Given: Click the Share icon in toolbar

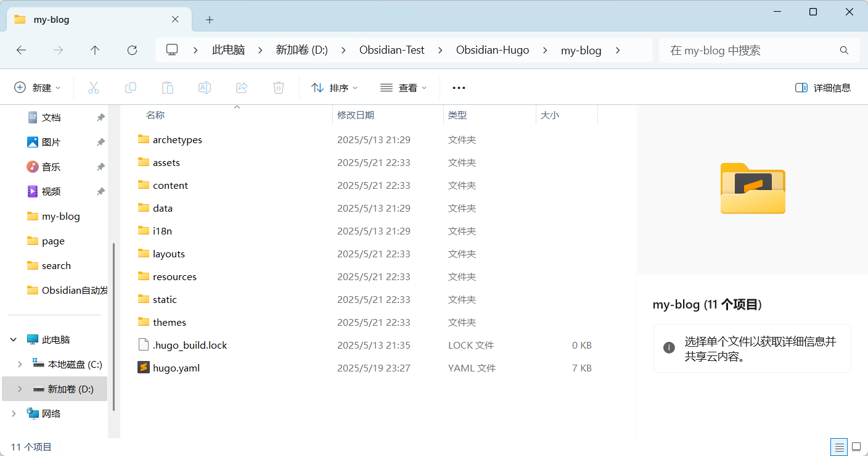Looking at the screenshot, I should 242,88.
